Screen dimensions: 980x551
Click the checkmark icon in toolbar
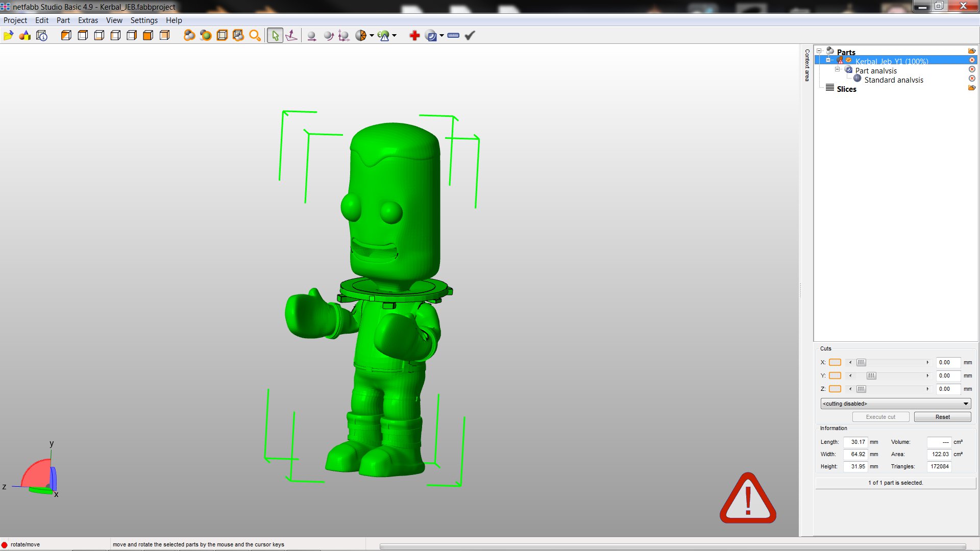(x=470, y=36)
